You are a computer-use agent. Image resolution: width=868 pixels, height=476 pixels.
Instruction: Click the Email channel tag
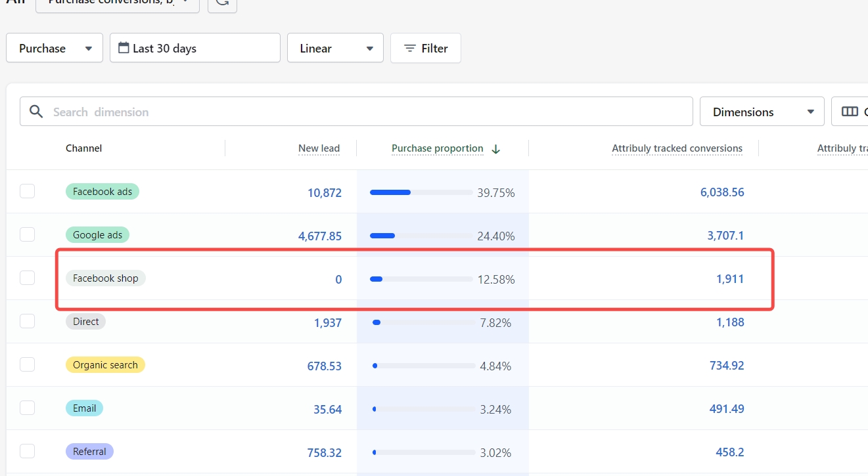(x=85, y=408)
